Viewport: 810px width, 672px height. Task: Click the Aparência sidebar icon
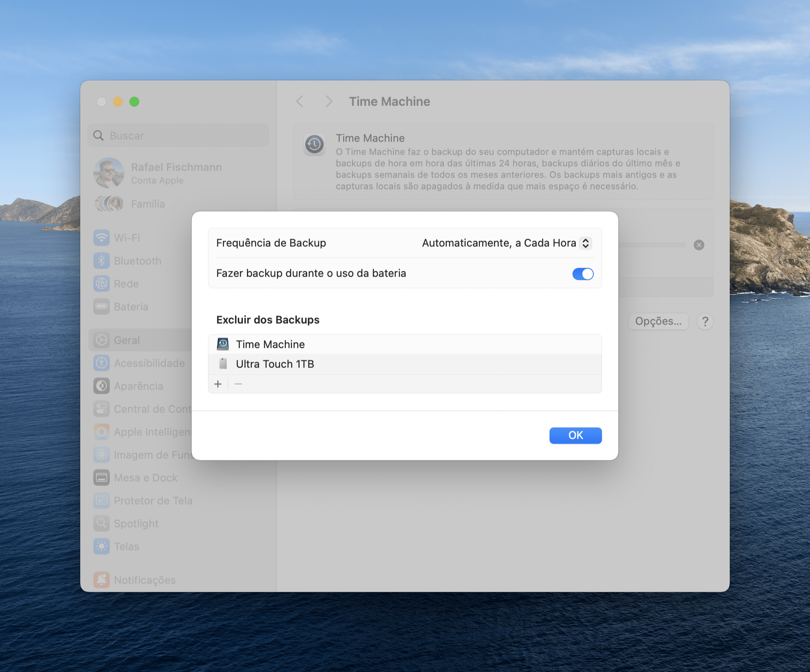102,386
